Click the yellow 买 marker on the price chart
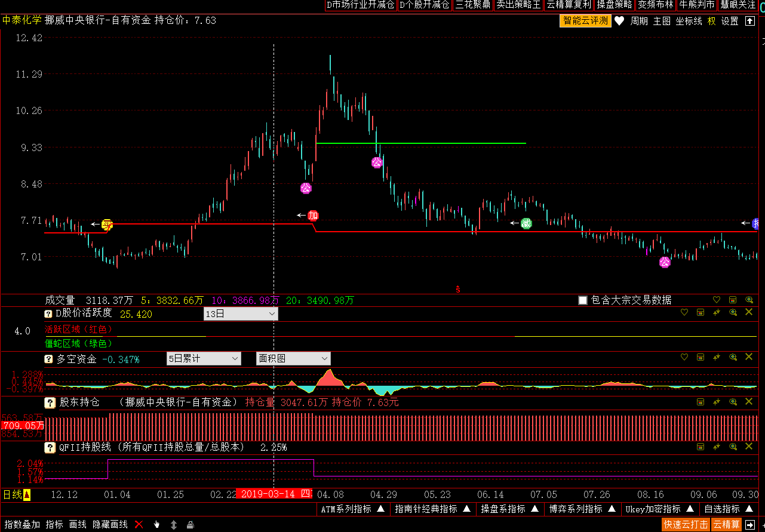 coord(107,225)
